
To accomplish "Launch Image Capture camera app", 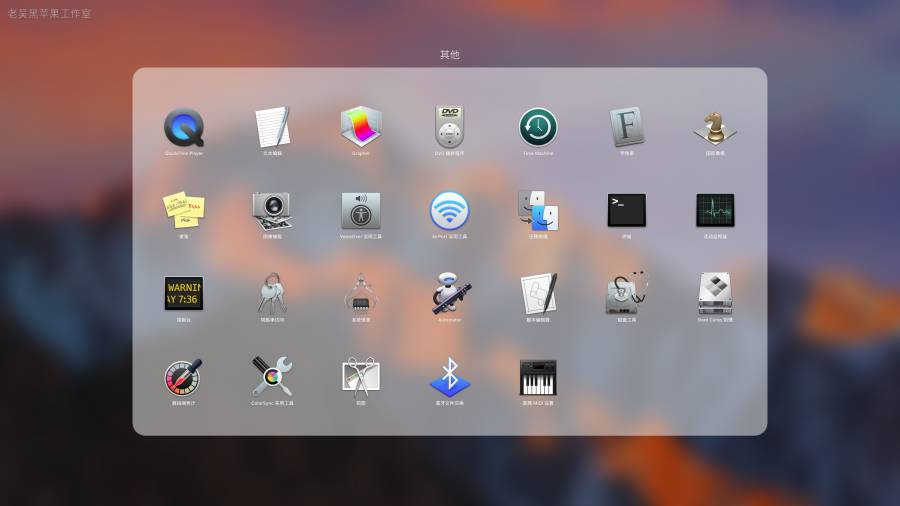I will pyautogui.click(x=272, y=211).
